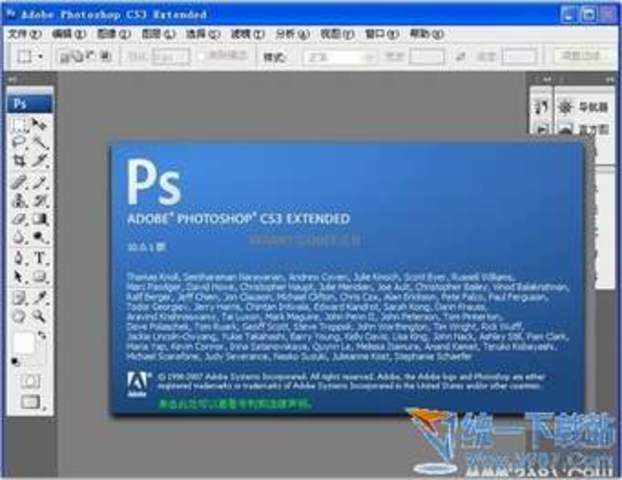Choose Intersect with Selection mode

point(106,57)
